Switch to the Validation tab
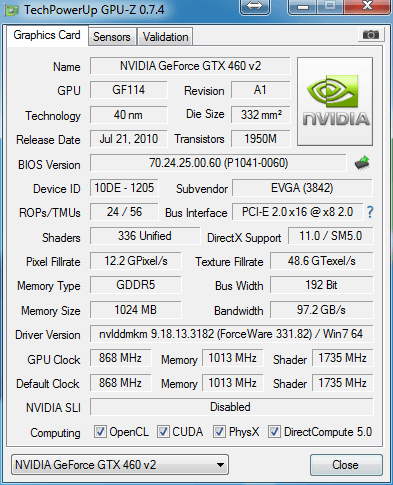Image resolution: width=393 pixels, height=485 pixels. point(165,37)
